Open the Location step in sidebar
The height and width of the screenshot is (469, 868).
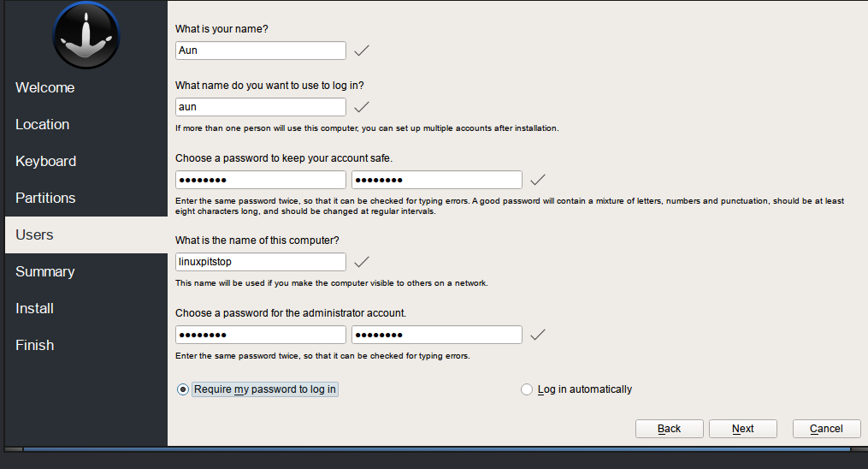(43, 125)
